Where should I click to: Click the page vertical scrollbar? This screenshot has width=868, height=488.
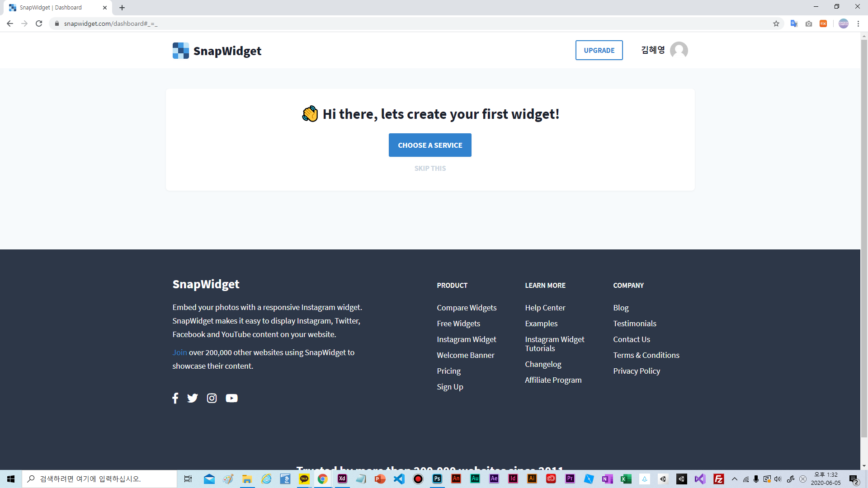(x=864, y=239)
